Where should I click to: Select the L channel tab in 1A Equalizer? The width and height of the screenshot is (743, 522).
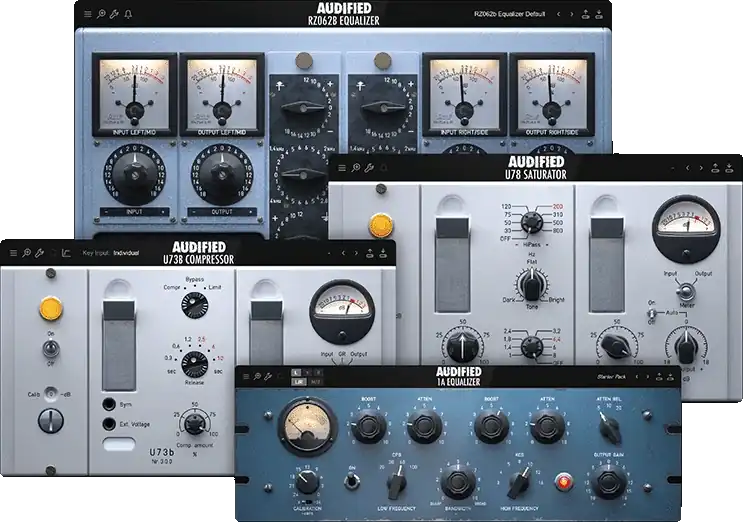pyautogui.click(x=297, y=373)
